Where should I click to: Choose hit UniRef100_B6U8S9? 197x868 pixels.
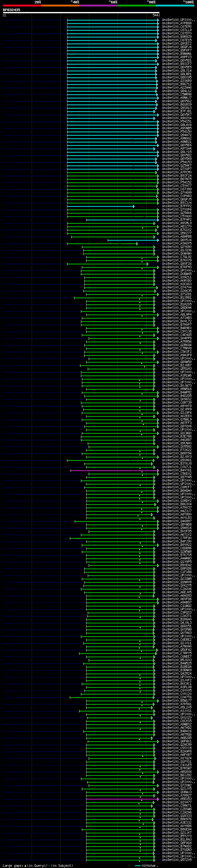176,104
